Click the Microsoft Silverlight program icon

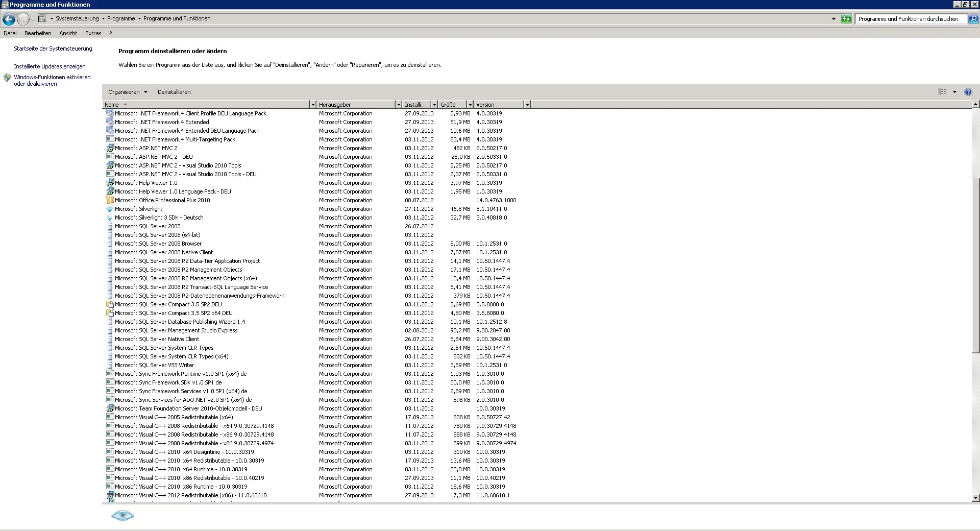pos(110,209)
